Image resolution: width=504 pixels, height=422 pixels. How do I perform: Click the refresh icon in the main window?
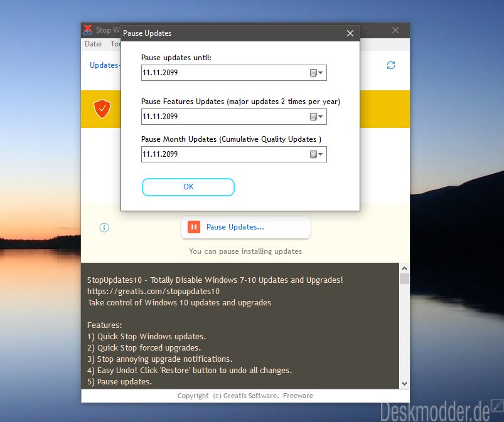coord(391,65)
